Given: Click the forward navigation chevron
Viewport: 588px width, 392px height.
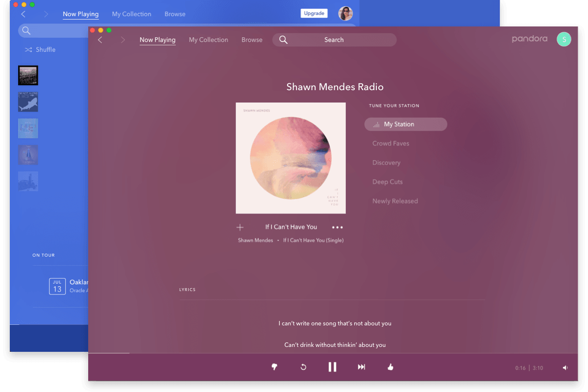Looking at the screenshot, I should (122, 40).
